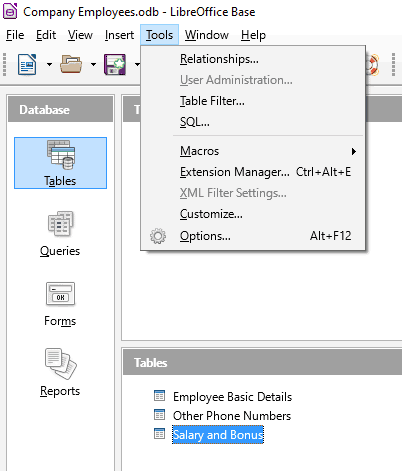
Task: Go to the Reports section icon
Action: tap(60, 364)
